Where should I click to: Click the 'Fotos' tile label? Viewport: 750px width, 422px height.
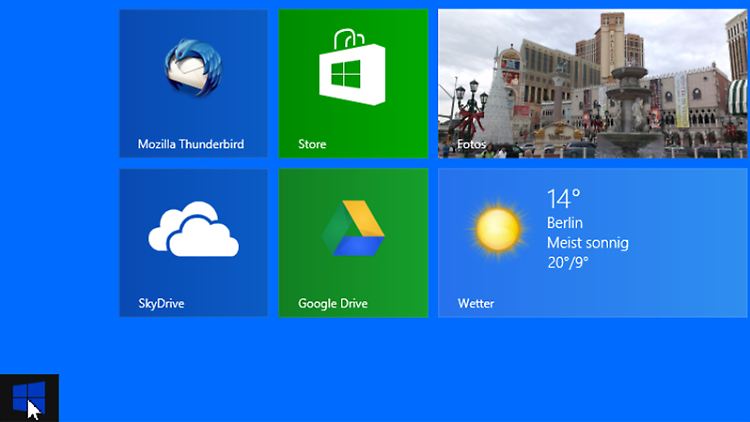tap(471, 144)
